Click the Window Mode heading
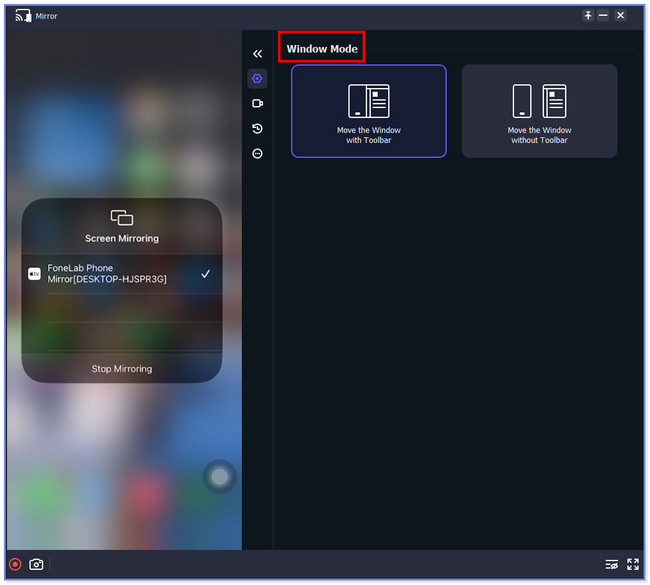This screenshot has width=650, height=585. pyautogui.click(x=321, y=48)
